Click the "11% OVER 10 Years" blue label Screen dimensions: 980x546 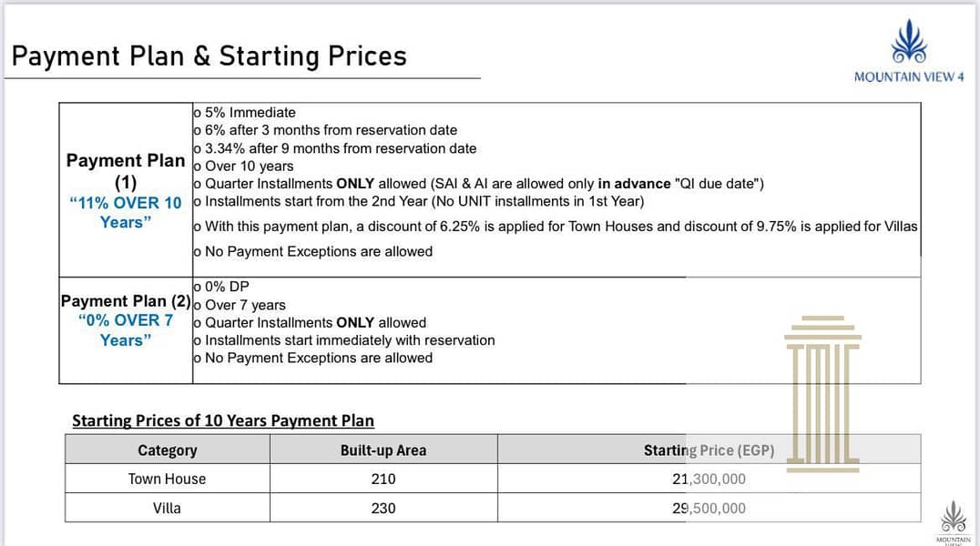(x=126, y=212)
